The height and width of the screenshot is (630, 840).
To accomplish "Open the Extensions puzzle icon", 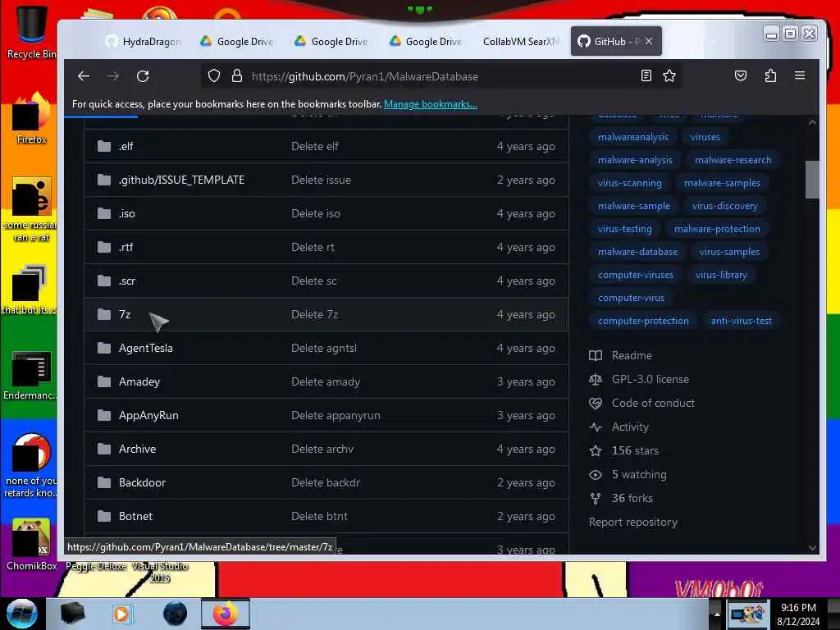I will coord(770,75).
